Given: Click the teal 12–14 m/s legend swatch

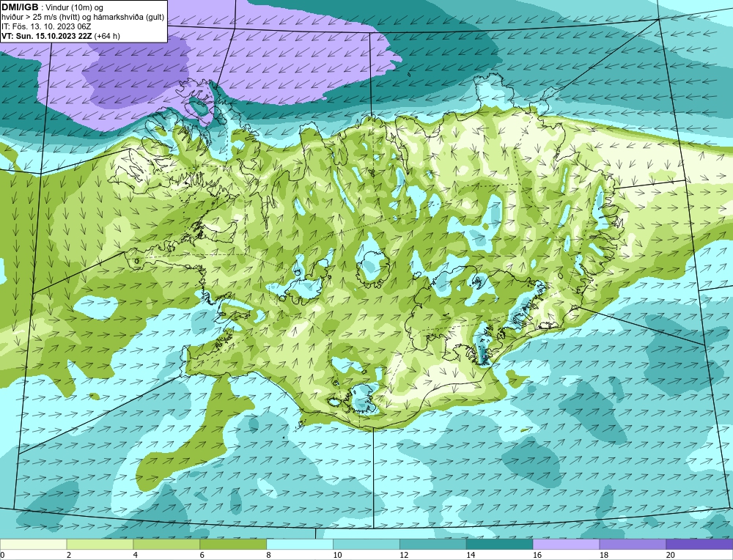Looking at the screenshot, I should click(x=433, y=544).
